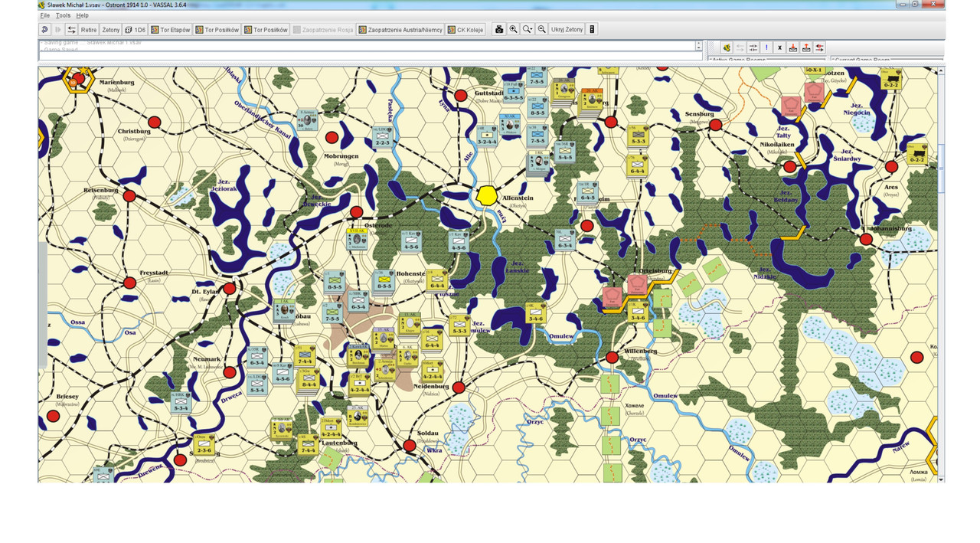Click the Zetony button
Image resolution: width=980 pixels, height=543 pixels.
pyautogui.click(x=111, y=30)
